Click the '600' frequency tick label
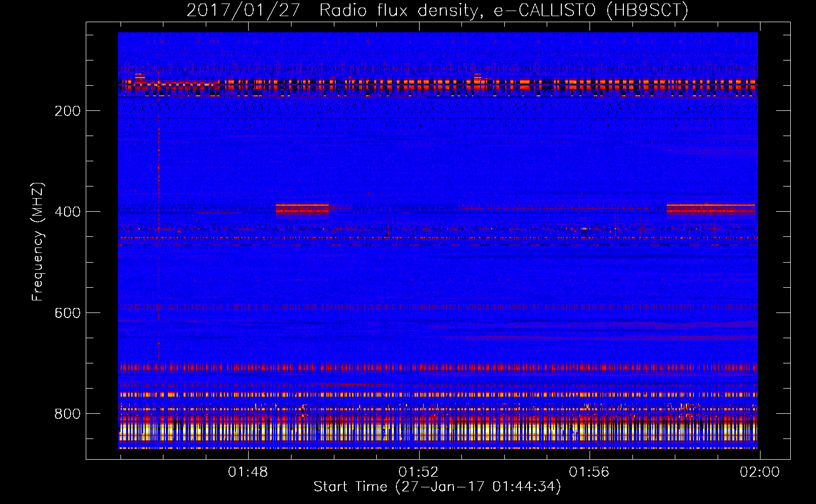Viewport: 816px width, 504px height. (x=68, y=313)
